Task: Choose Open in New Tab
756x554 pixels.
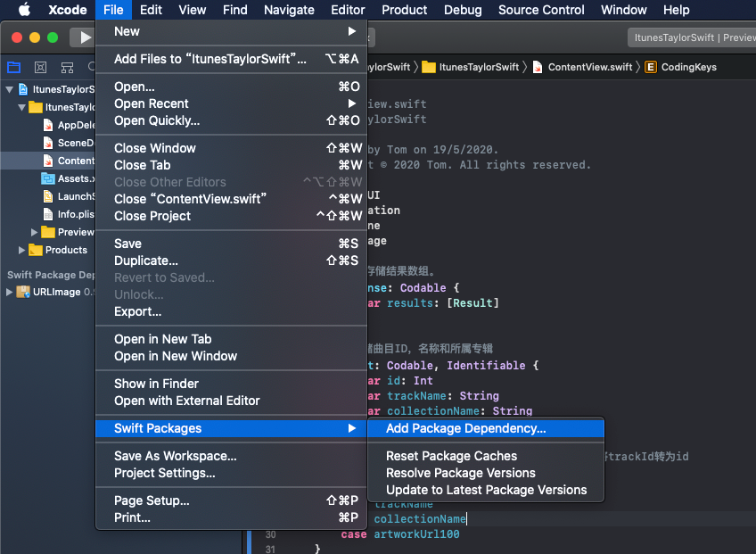Action: click(232, 339)
